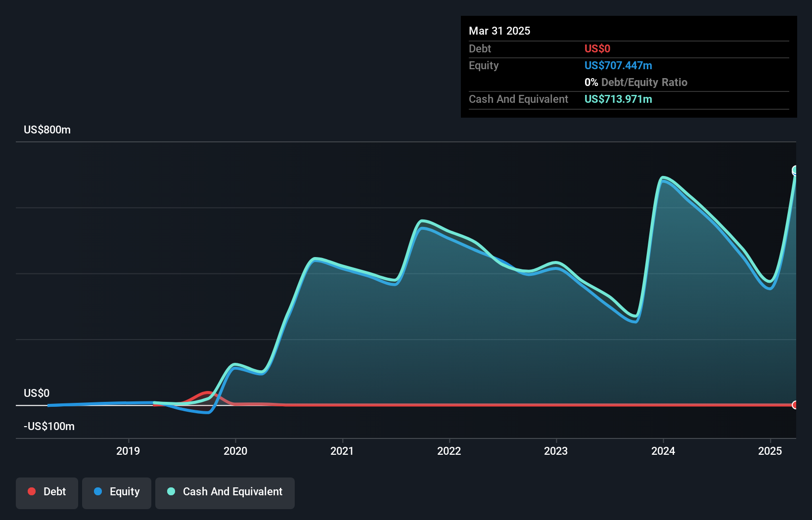Click the Debt value US$0 in tooltip
812x520 pixels.
(597, 48)
